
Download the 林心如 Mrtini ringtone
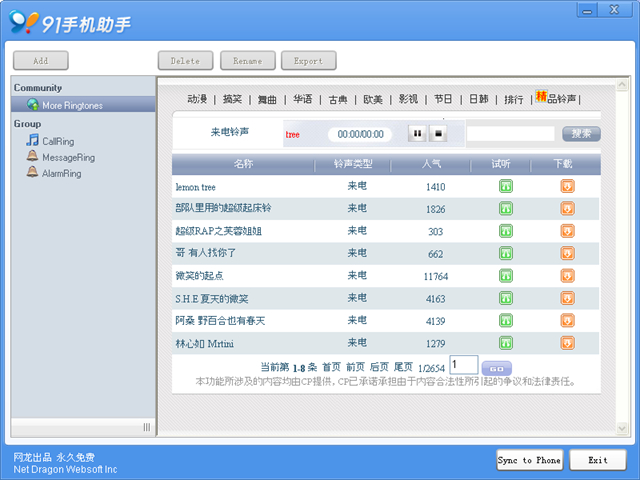pyautogui.click(x=567, y=343)
